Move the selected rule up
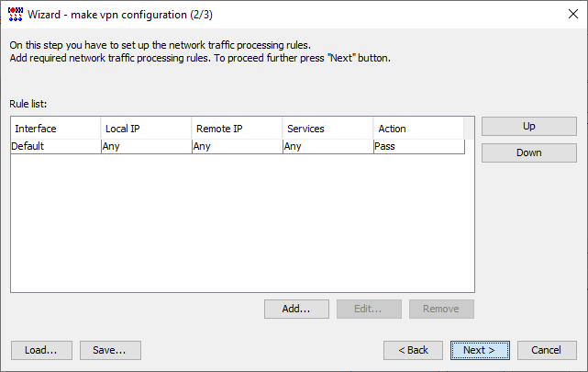 pyautogui.click(x=528, y=126)
